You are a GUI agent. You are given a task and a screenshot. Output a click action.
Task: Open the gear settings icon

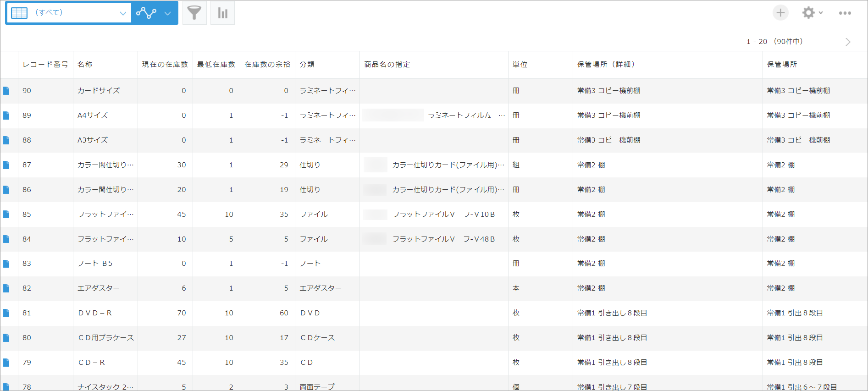(x=808, y=13)
